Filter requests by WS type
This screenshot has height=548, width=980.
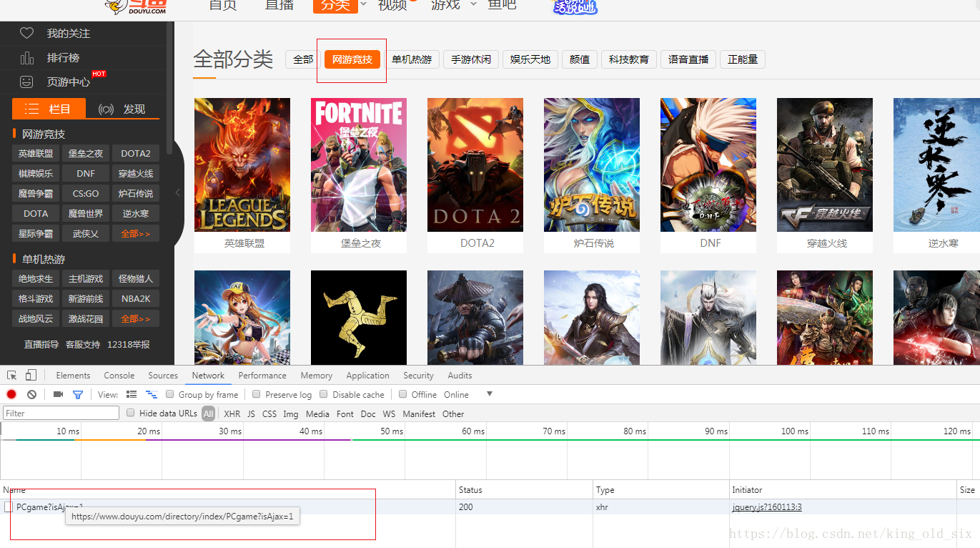(389, 414)
